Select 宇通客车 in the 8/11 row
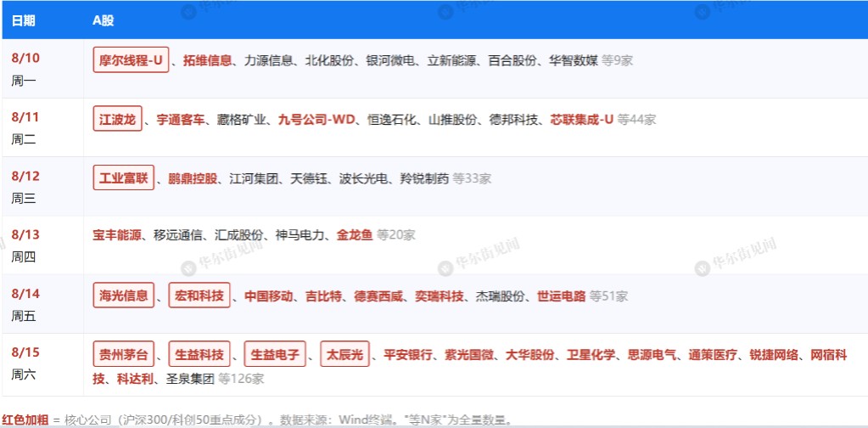The height and width of the screenshot is (428, 868). pyautogui.click(x=181, y=120)
